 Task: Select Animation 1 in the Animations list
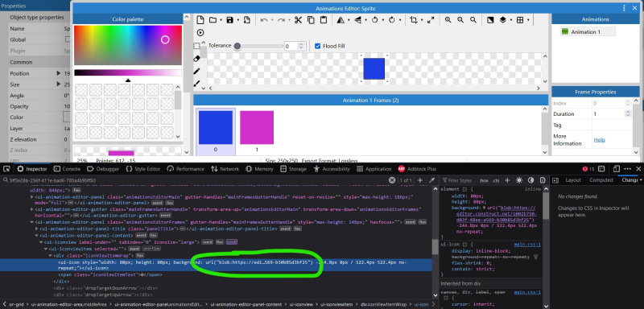pyautogui.click(x=588, y=31)
